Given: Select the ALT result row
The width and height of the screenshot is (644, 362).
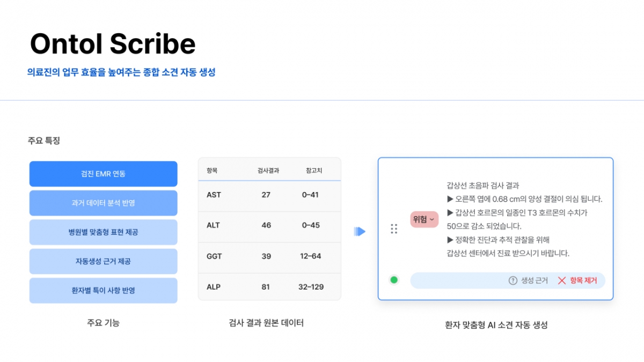Looking at the screenshot, I should 269,225.
